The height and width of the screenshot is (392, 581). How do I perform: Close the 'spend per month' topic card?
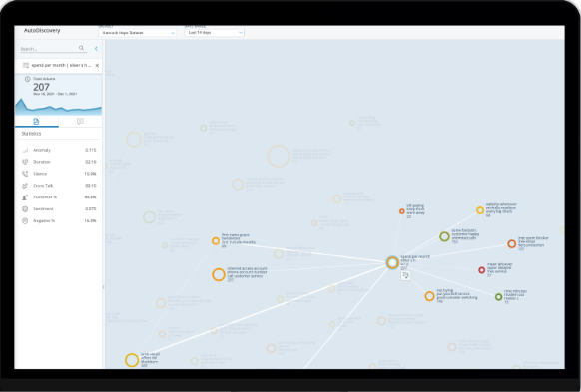pos(97,66)
